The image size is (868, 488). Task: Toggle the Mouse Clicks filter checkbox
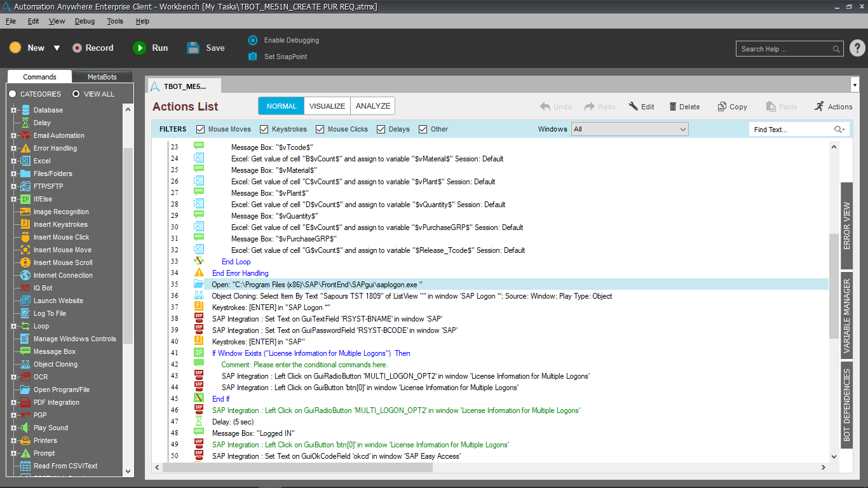click(x=320, y=129)
